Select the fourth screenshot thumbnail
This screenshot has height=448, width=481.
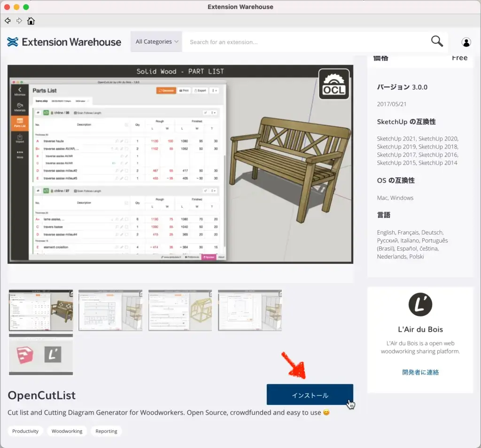250,310
